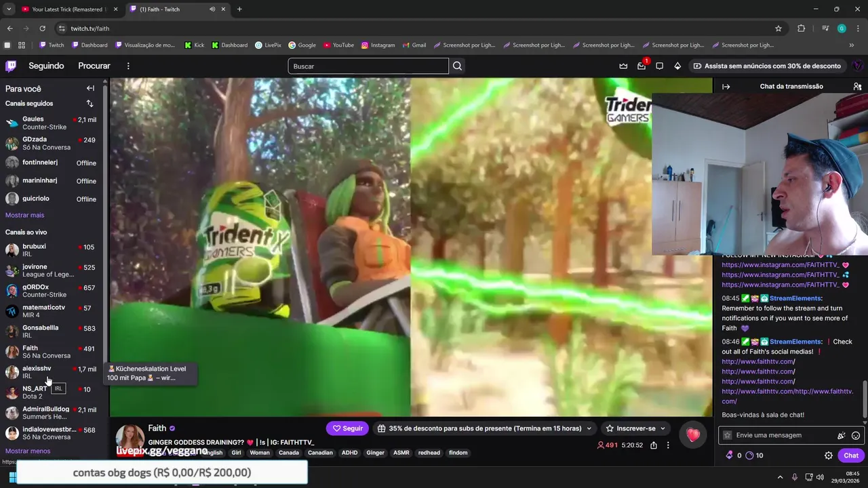The width and height of the screenshot is (868, 488).
Task: Open the browser extensions puzzle icon
Action: coord(802,28)
